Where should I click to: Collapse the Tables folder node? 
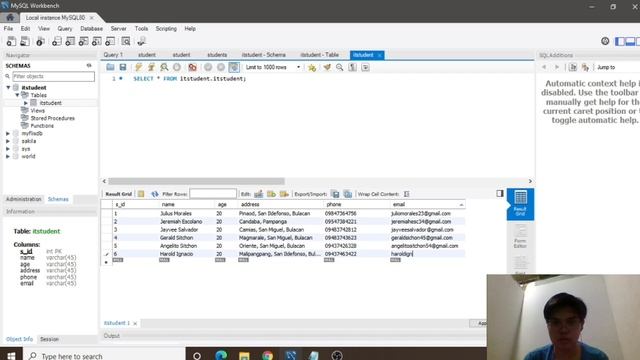(17, 95)
